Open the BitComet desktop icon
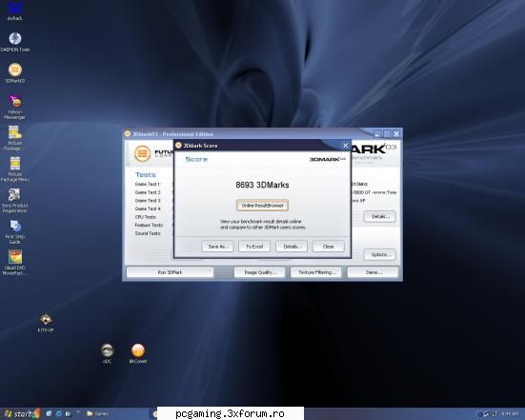Screen dimensions: 525x420 coord(138,353)
